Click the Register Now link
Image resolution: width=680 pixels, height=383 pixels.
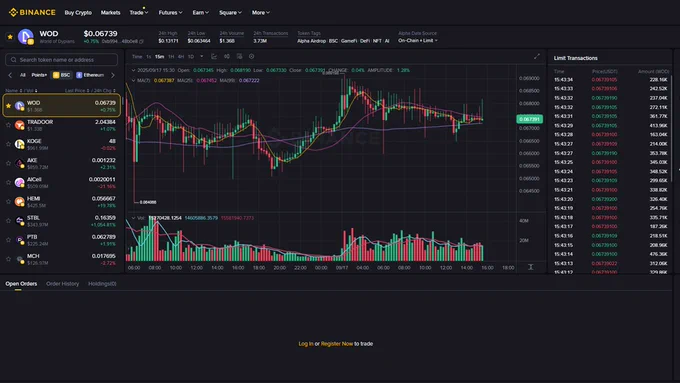[337, 344]
